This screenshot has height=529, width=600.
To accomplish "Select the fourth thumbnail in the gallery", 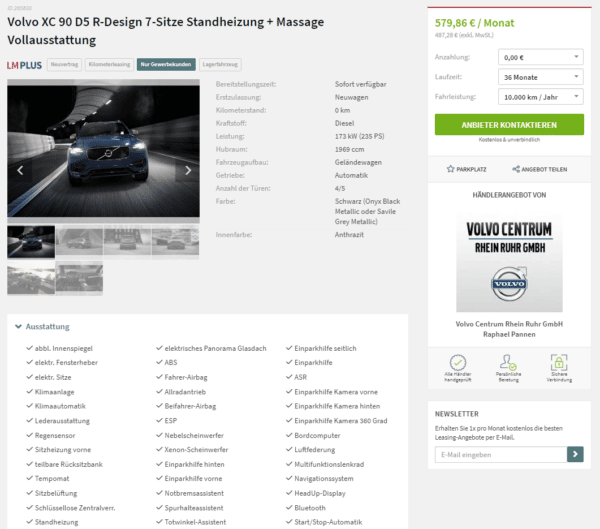I will (x=176, y=242).
